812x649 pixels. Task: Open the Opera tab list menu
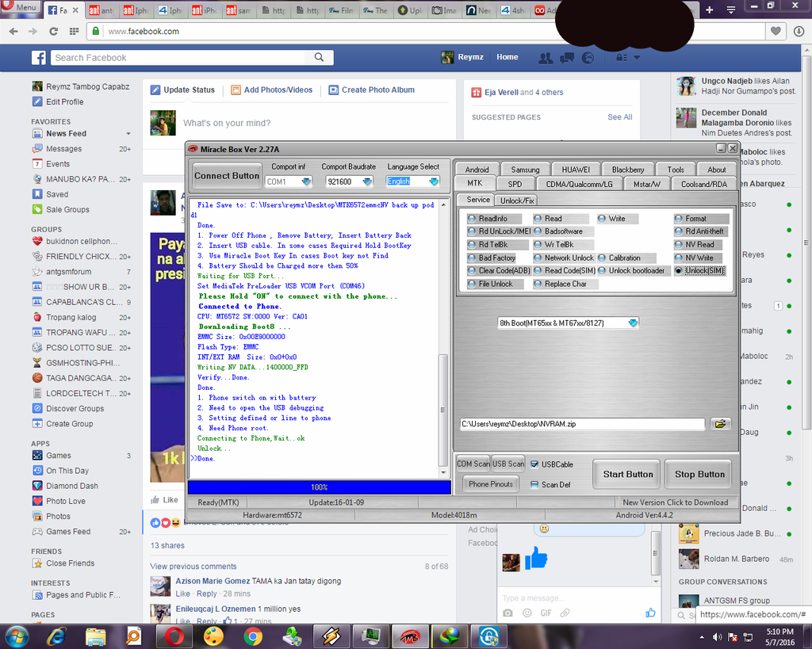tap(730, 10)
